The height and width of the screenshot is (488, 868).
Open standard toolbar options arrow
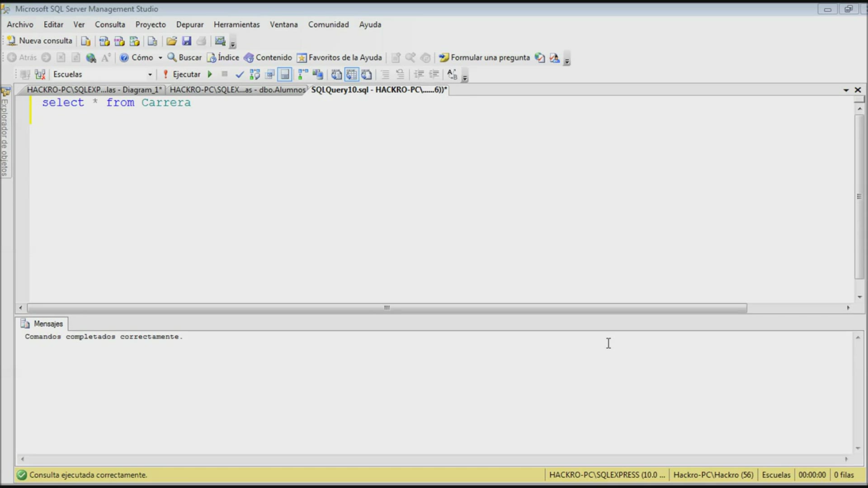(233, 43)
